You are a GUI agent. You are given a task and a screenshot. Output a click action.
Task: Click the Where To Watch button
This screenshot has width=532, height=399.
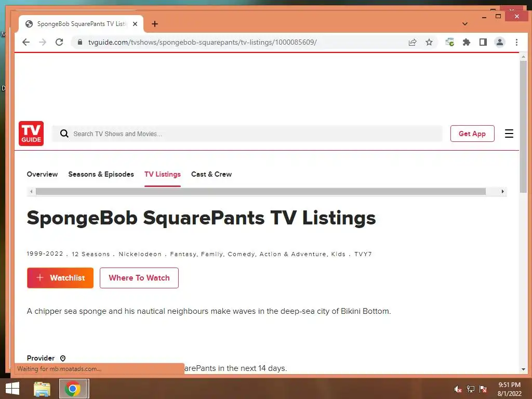(x=139, y=278)
